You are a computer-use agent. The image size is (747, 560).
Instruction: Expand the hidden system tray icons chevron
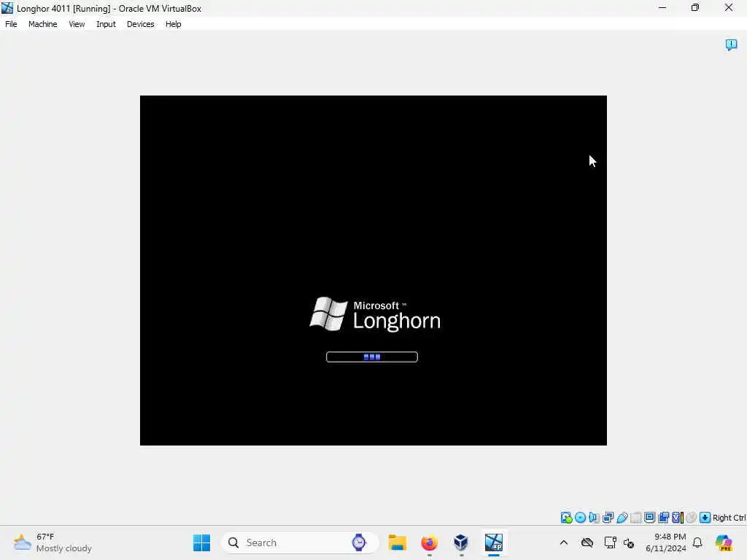coord(564,542)
